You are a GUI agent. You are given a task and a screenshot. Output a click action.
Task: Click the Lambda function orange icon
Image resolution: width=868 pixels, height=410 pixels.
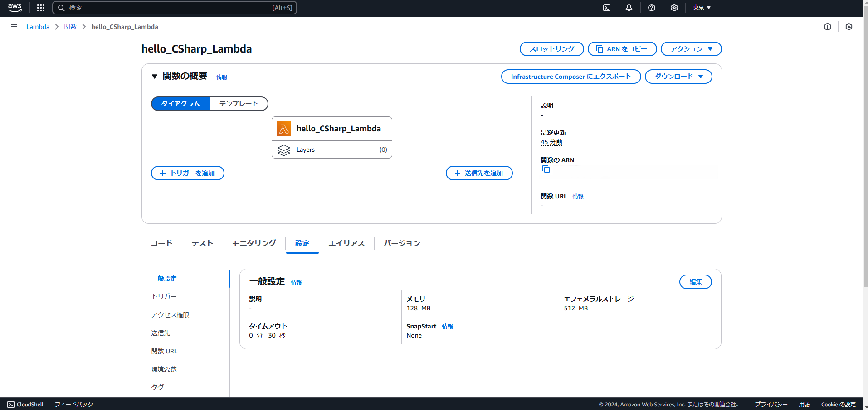284,129
